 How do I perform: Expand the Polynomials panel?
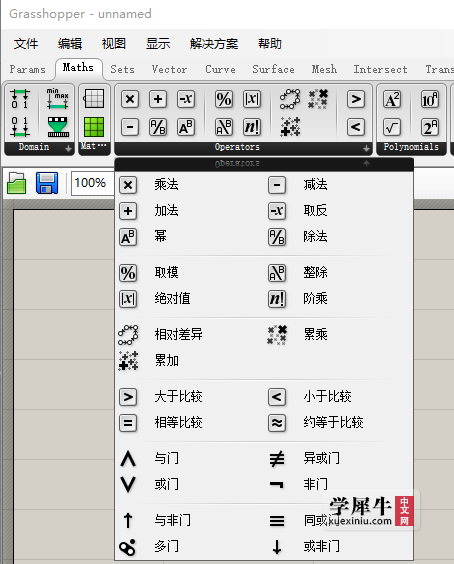[411, 147]
